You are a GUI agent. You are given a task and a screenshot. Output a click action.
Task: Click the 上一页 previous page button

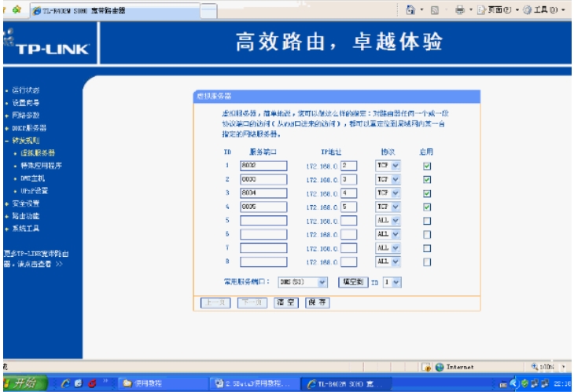[x=215, y=302]
